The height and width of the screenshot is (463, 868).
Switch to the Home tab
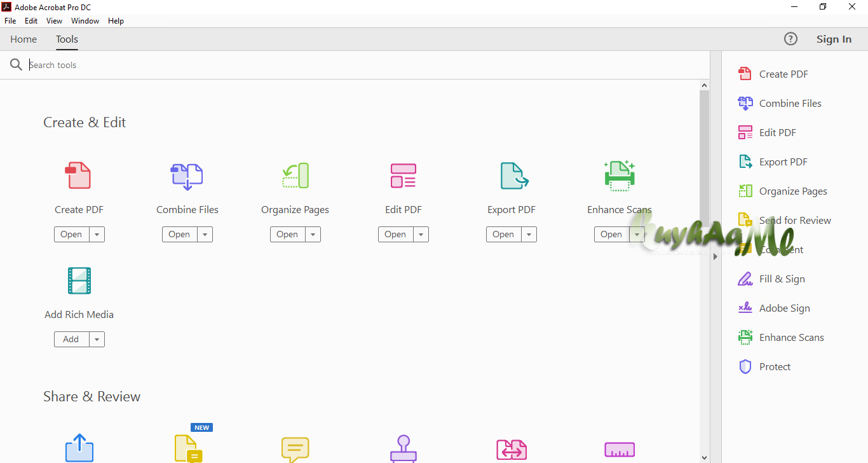click(24, 39)
